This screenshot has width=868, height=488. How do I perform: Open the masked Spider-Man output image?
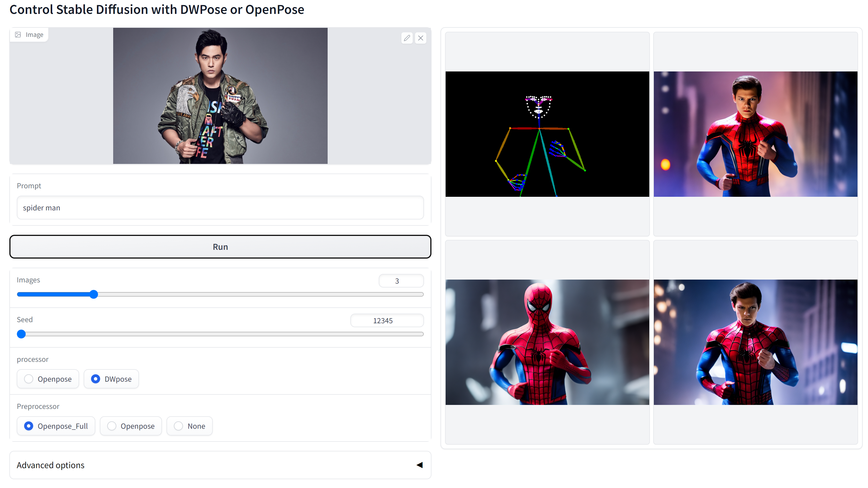click(547, 342)
